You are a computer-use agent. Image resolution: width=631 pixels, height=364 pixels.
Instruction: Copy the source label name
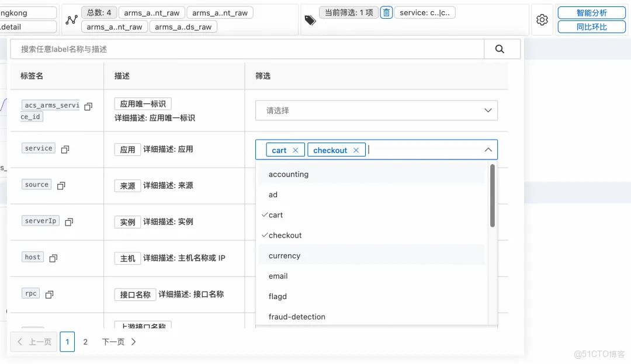(x=61, y=184)
